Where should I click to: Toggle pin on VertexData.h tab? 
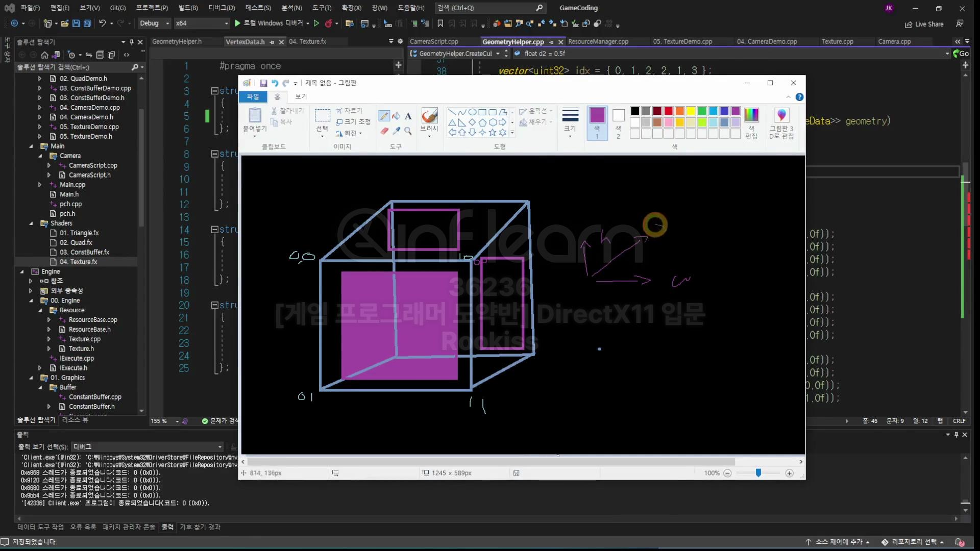coord(272,42)
